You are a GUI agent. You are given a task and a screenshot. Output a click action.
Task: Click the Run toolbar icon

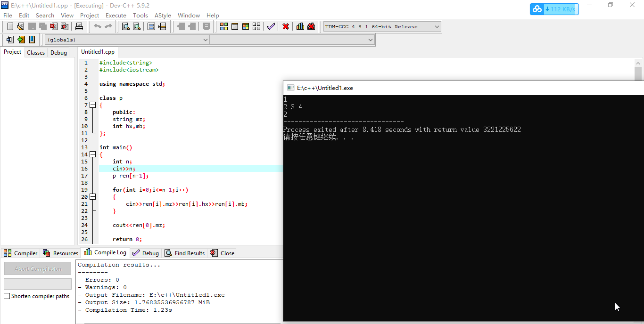[235, 26]
